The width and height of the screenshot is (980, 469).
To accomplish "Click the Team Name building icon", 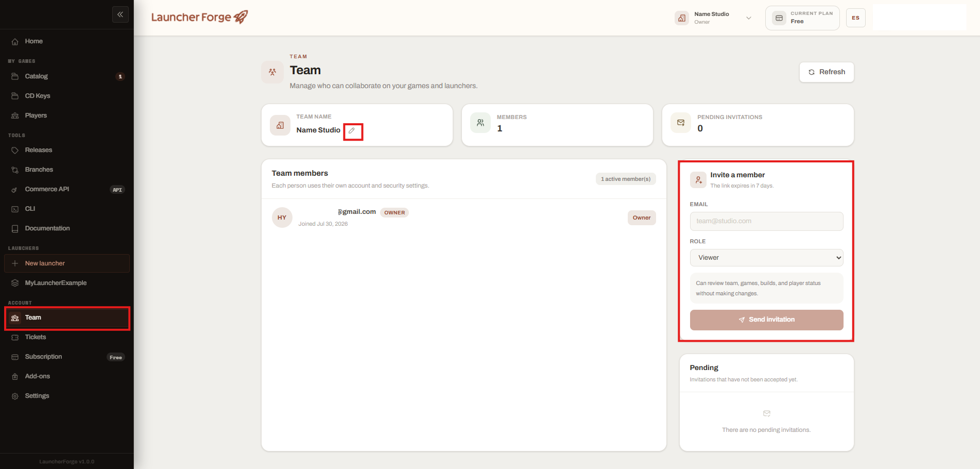I will (280, 125).
